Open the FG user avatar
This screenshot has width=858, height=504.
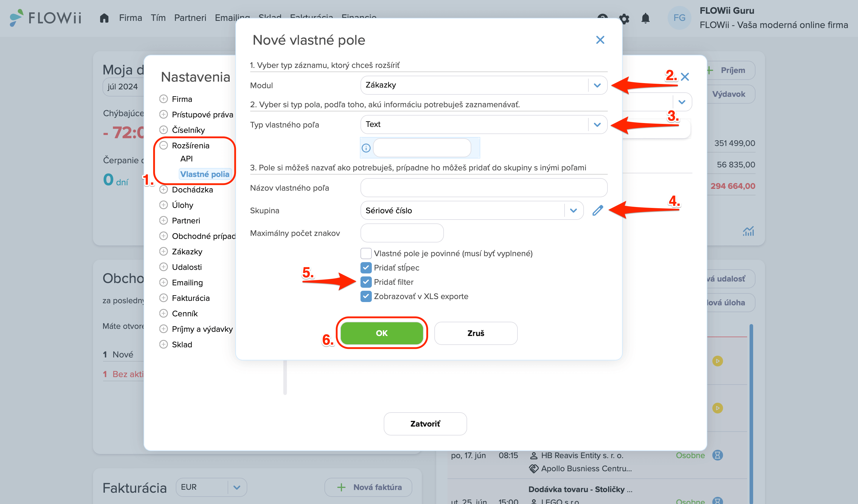point(679,18)
